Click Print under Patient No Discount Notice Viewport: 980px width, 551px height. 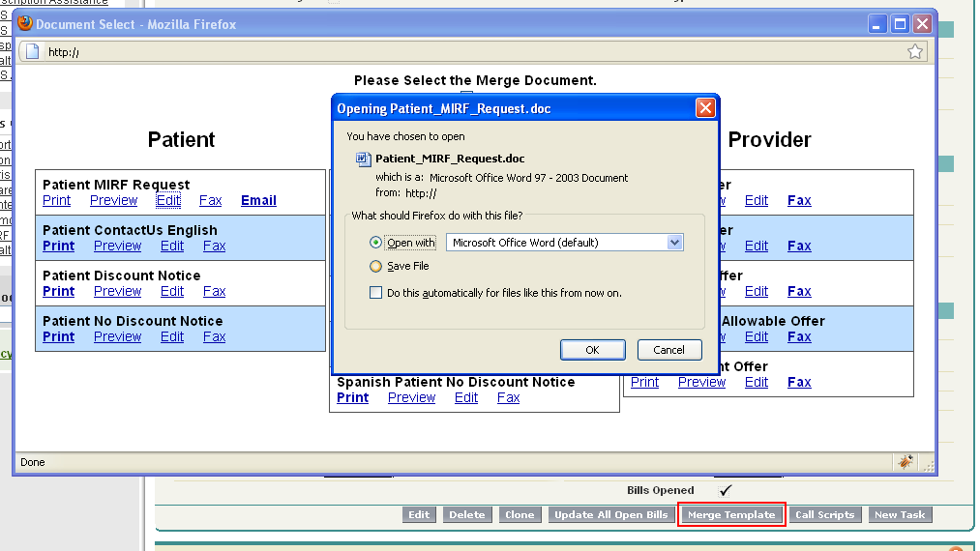tap(58, 336)
